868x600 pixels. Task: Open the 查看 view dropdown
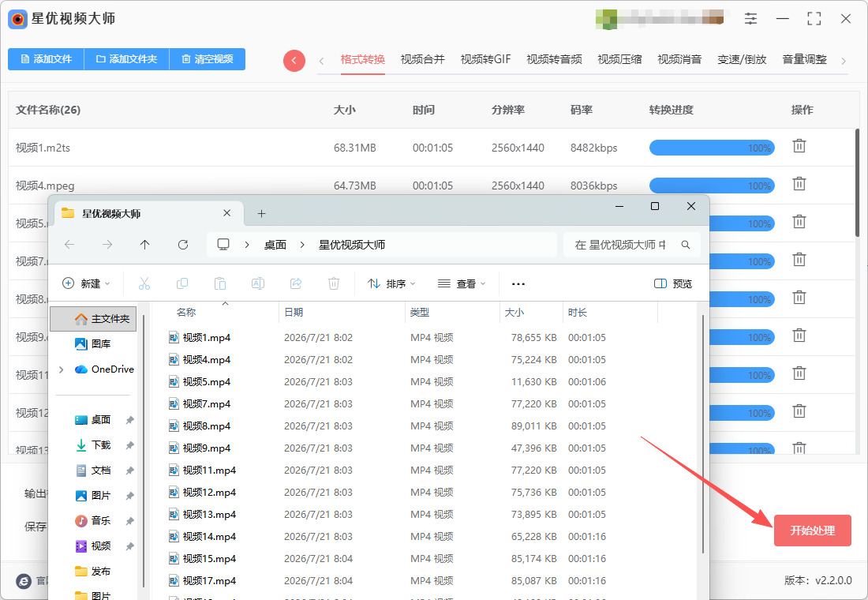point(461,283)
